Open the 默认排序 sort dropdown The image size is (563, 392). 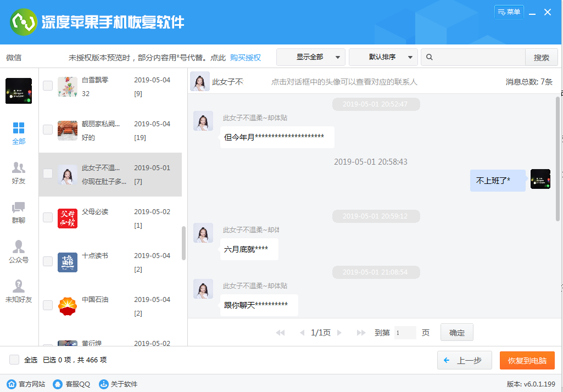click(x=383, y=57)
